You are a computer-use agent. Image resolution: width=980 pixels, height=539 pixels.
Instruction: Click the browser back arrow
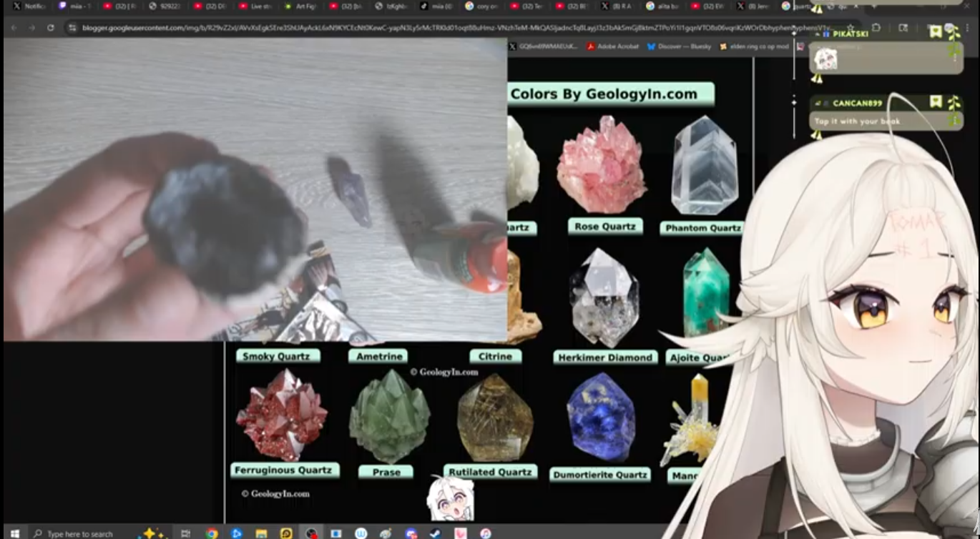(12, 28)
